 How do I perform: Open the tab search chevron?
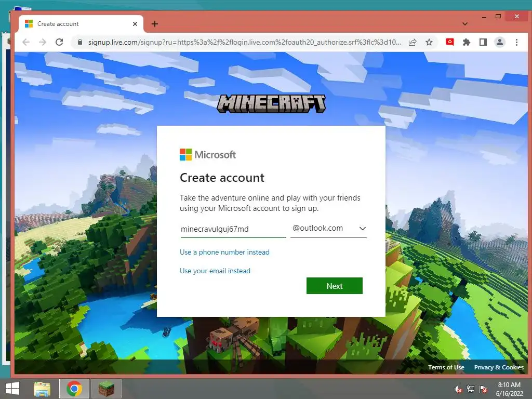pyautogui.click(x=465, y=24)
